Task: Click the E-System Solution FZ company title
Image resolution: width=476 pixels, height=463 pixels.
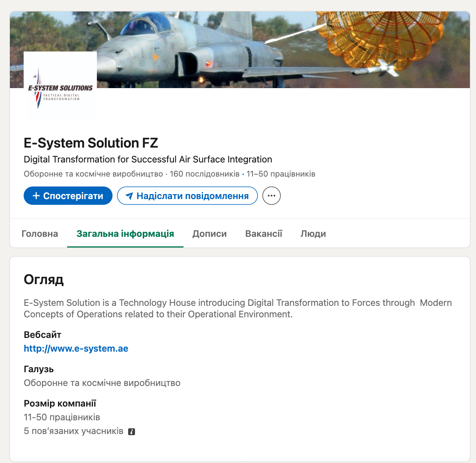Action: [x=91, y=143]
